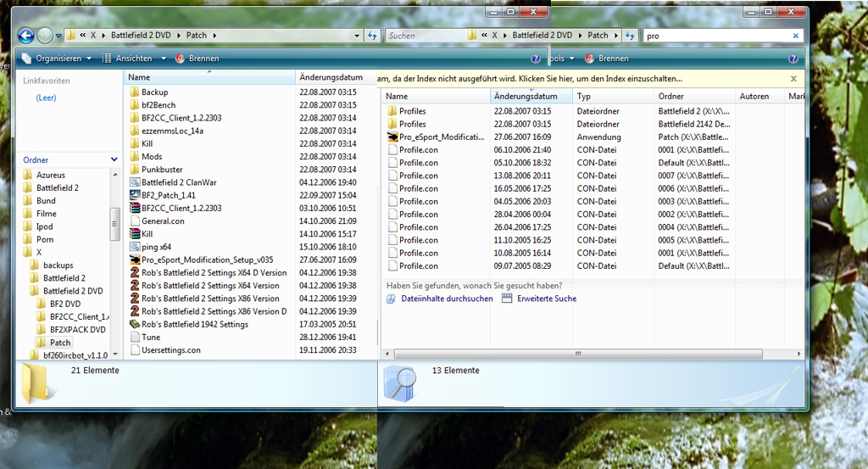Select BF2_Patch_1.41 installer icon
The height and width of the screenshot is (469, 868).
pyautogui.click(x=135, y=195)
